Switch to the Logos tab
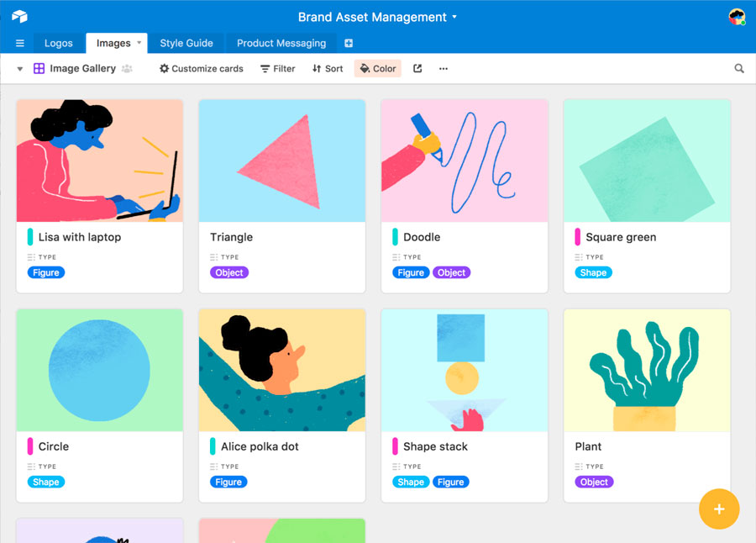This screenshot has width=756, height=543. pos(59,44)
